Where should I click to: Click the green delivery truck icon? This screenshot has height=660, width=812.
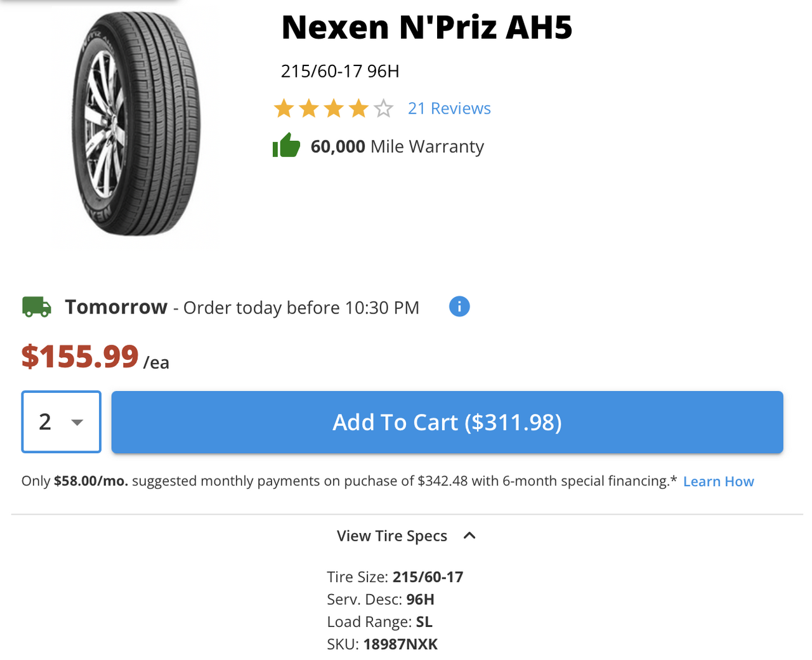point(37,307)
